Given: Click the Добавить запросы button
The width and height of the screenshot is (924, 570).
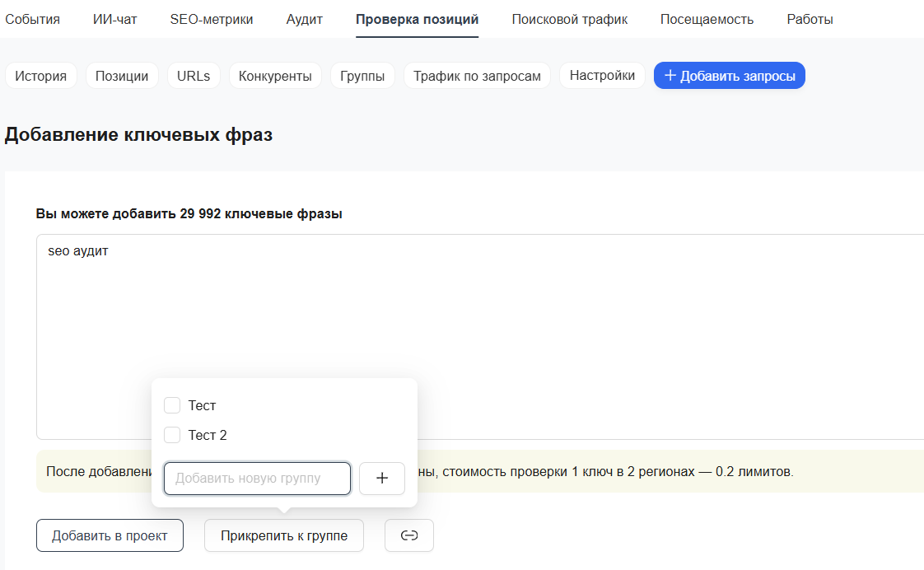Looking at the screenshot, I should pos(729,76).
